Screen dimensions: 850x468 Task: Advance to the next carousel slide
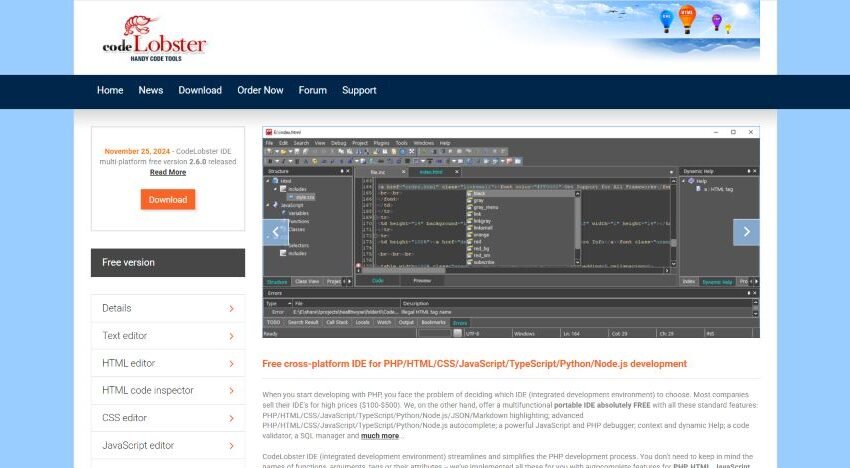pos(746,232)
